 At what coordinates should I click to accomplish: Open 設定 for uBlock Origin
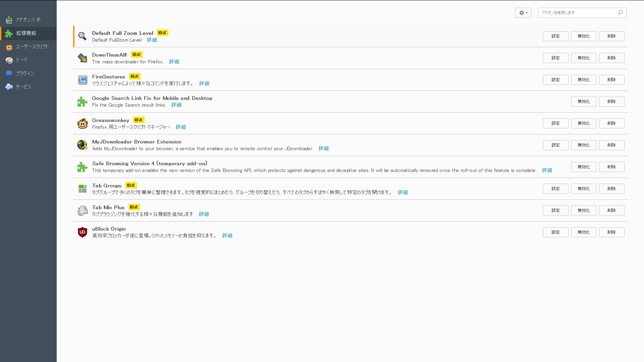(x=555, y=232)
